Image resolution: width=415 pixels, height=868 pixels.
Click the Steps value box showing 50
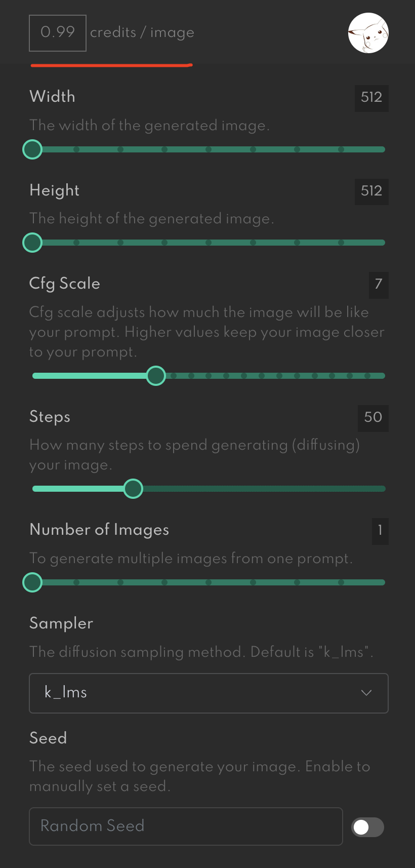pos(373,418)
